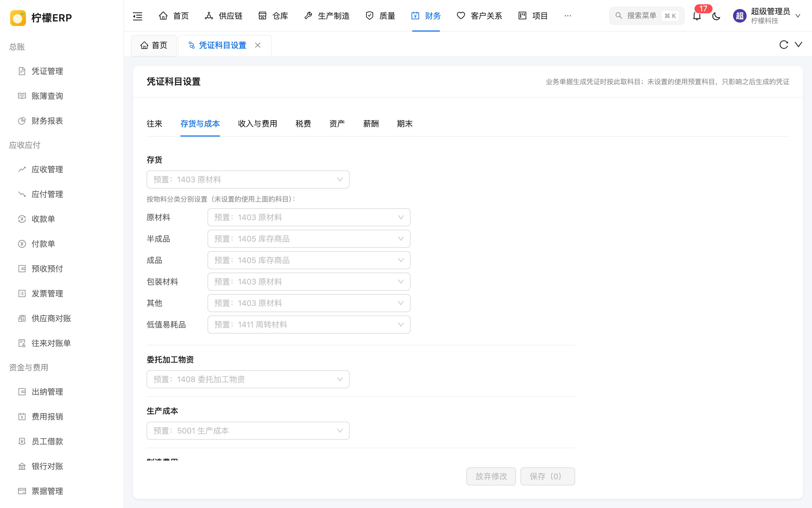Open the 半成品 account dropdown
Viewport: 812px width, 508px height.
pyautogui.click(x=309, y=239)
